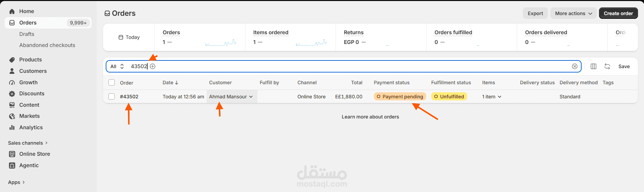
Task: Click the Payment pending status badge
Action: (400, 97)
